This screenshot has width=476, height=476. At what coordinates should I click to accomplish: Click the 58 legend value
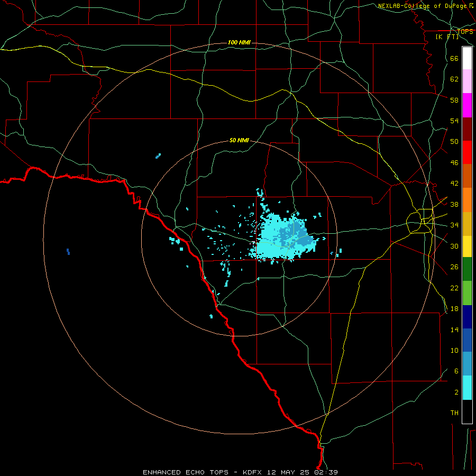tap(454, 100)
